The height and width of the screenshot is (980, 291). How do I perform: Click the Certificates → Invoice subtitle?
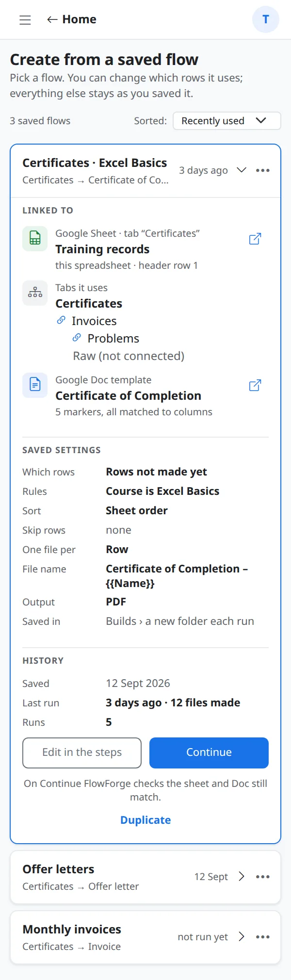click(x=72, y=947)
